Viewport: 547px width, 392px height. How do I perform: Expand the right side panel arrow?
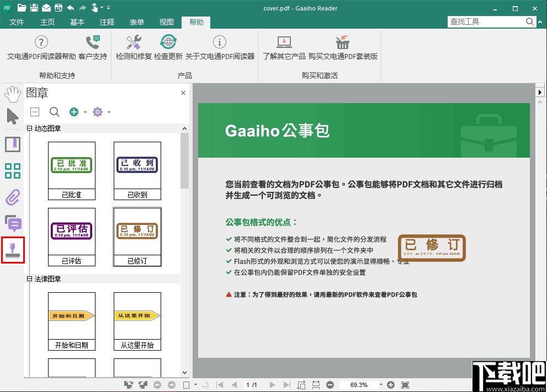pyautogui.click(x=540, y=92)
